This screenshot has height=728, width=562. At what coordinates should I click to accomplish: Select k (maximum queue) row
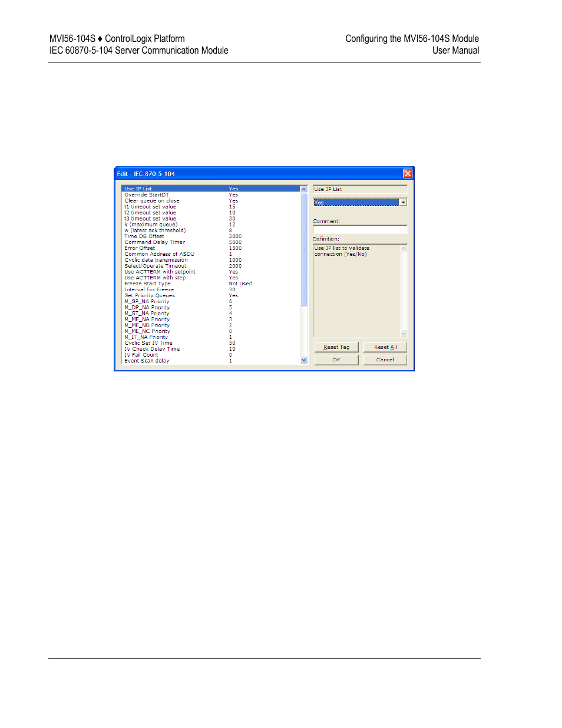(211, 224)
